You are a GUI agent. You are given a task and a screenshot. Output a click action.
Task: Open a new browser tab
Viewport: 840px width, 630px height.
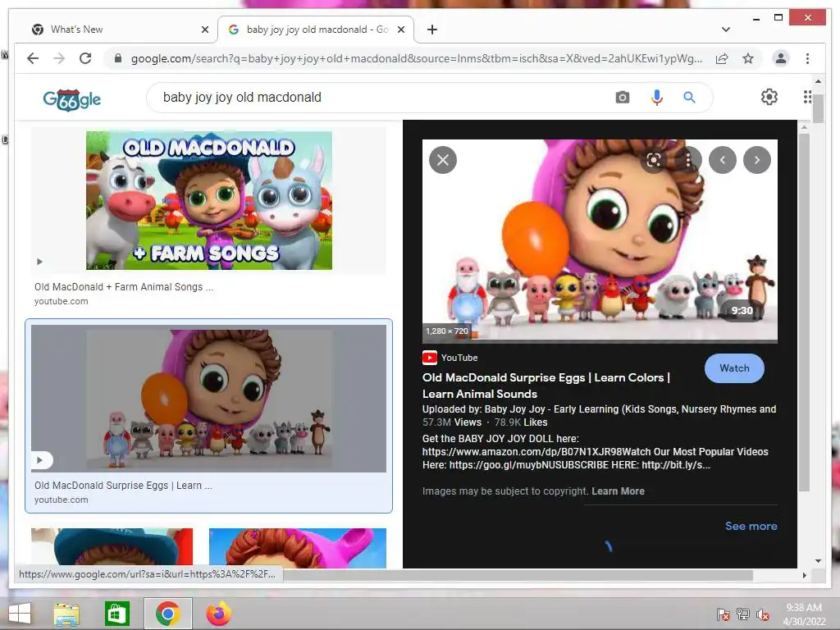coord(431,30)
